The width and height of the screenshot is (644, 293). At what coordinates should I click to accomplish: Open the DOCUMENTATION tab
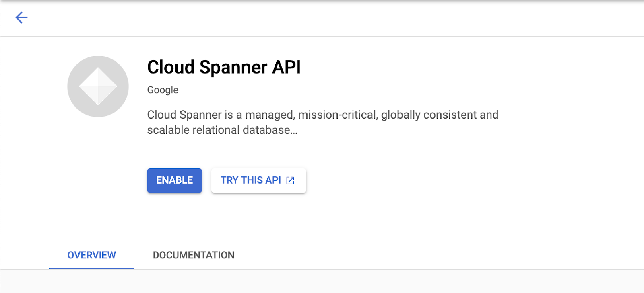pyautogui.click(x=194, y=255)
